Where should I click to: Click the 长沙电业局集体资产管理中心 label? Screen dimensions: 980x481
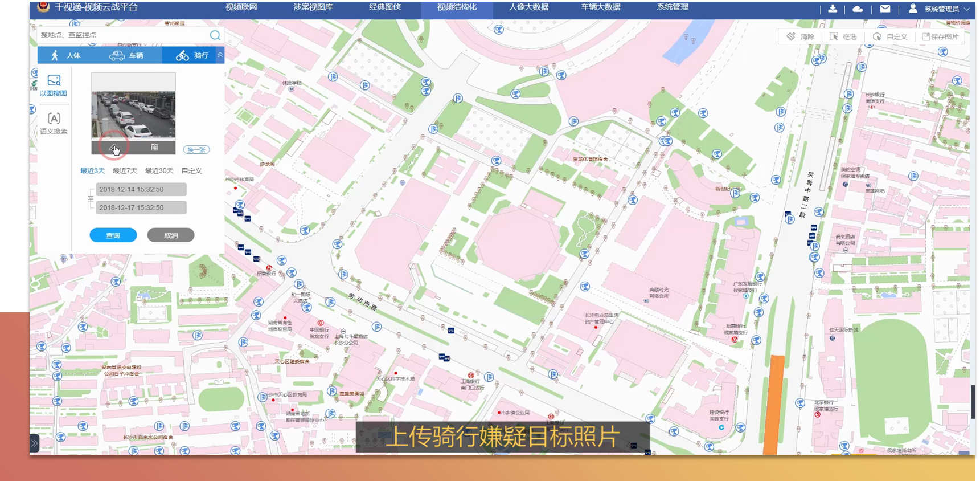(601, 318)
